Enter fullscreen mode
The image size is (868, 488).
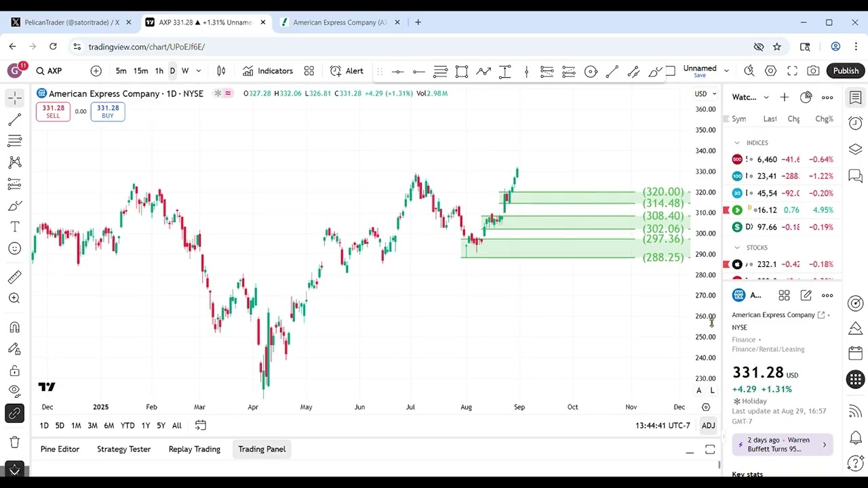[x=792, y=70]
